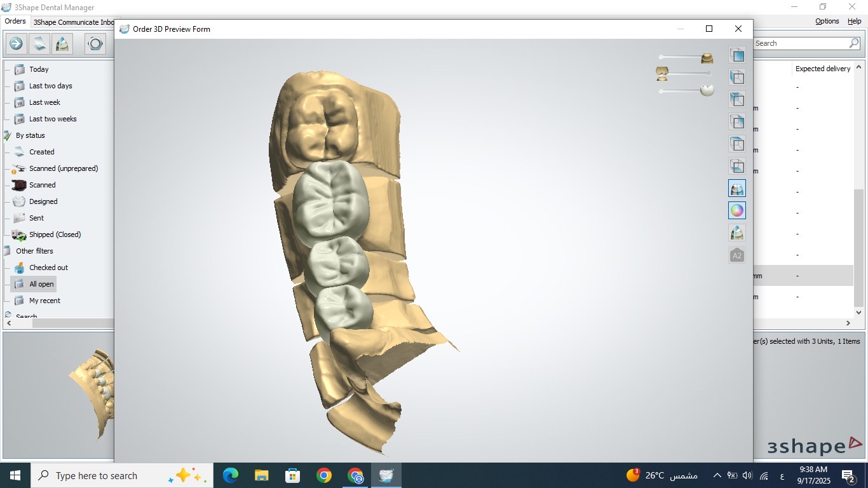Click the cross-section tooth icon

pos(737,233)
